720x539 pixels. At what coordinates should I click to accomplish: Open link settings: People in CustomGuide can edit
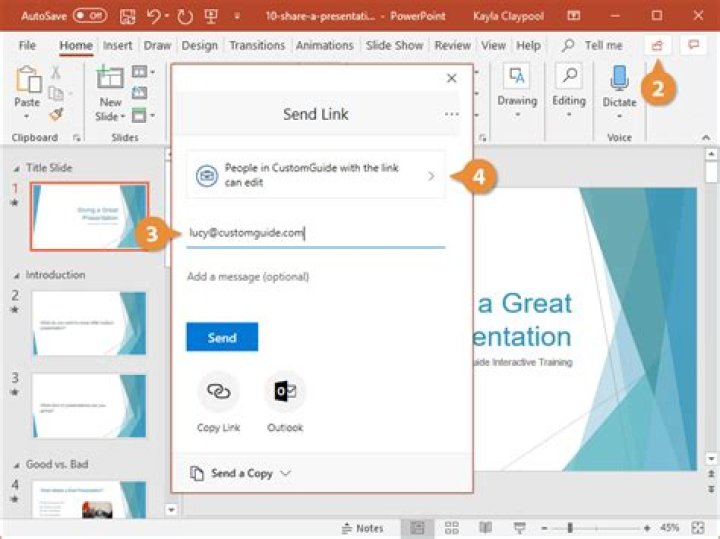(315, 175)
